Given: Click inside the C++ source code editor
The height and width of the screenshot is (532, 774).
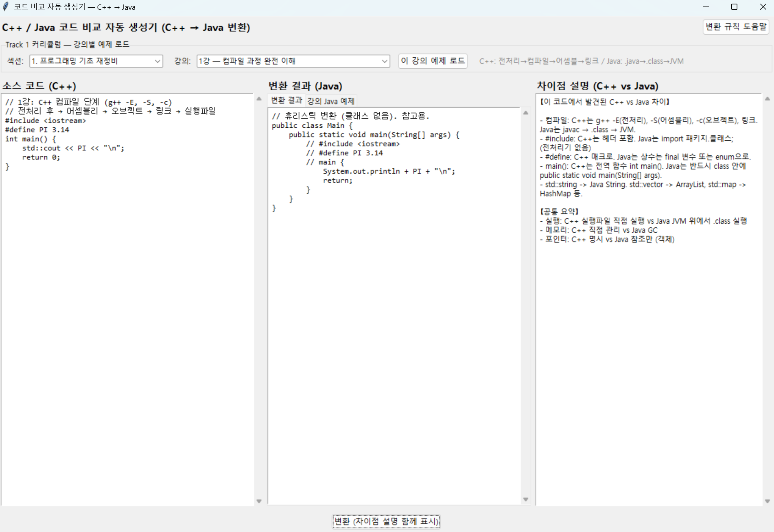Looking at the screenshot, I should (127, 300).
